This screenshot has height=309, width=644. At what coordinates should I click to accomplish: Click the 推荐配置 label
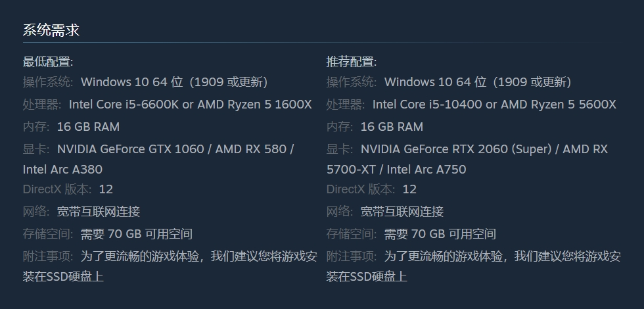pos(351,62)
